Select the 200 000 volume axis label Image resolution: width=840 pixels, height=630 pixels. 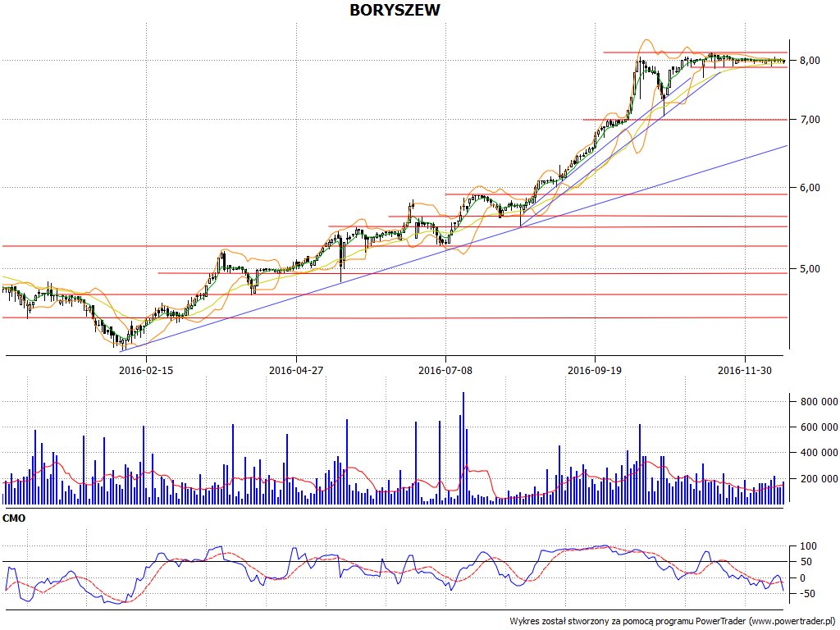[819, 478]
